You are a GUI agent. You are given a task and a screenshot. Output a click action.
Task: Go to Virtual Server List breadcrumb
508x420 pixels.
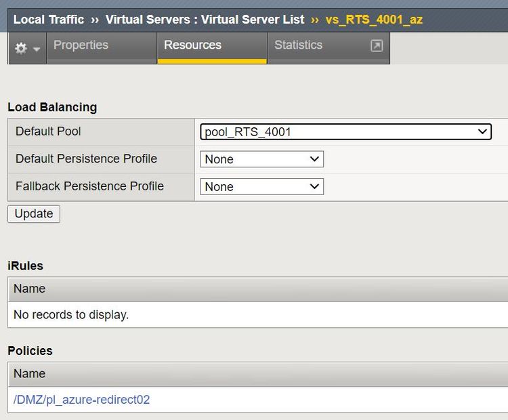click(x=205, y=20)
